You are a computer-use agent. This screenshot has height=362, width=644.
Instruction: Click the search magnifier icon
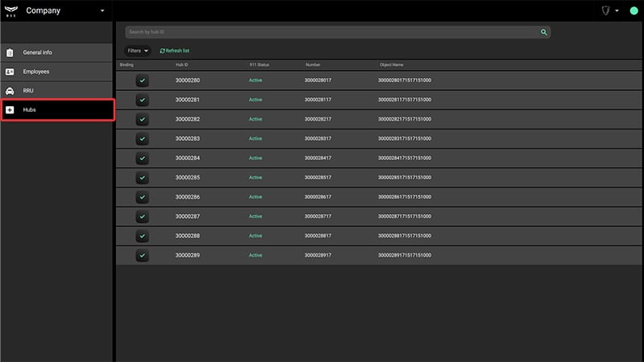point(544,32)
